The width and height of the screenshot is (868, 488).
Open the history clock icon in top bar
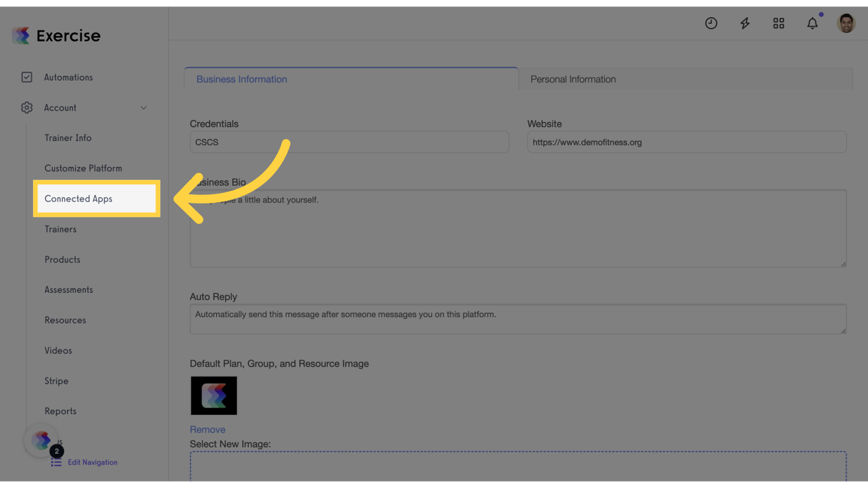(711, 23)
